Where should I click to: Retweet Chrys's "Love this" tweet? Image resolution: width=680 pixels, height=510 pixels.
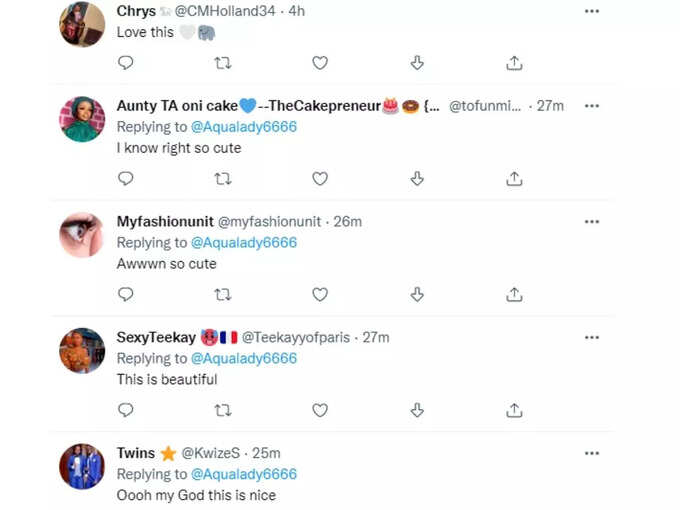pyautogui.click(x=223, y=63)
